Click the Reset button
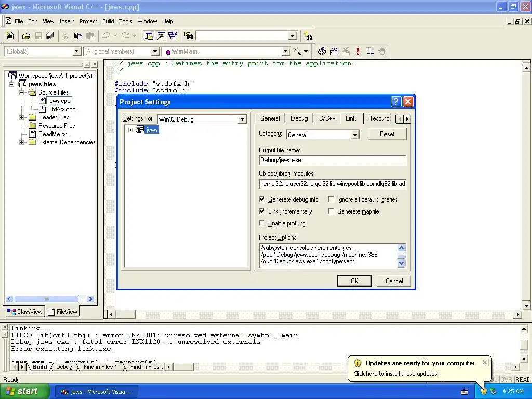The image size is (532, 399). (x=387, y=134)
